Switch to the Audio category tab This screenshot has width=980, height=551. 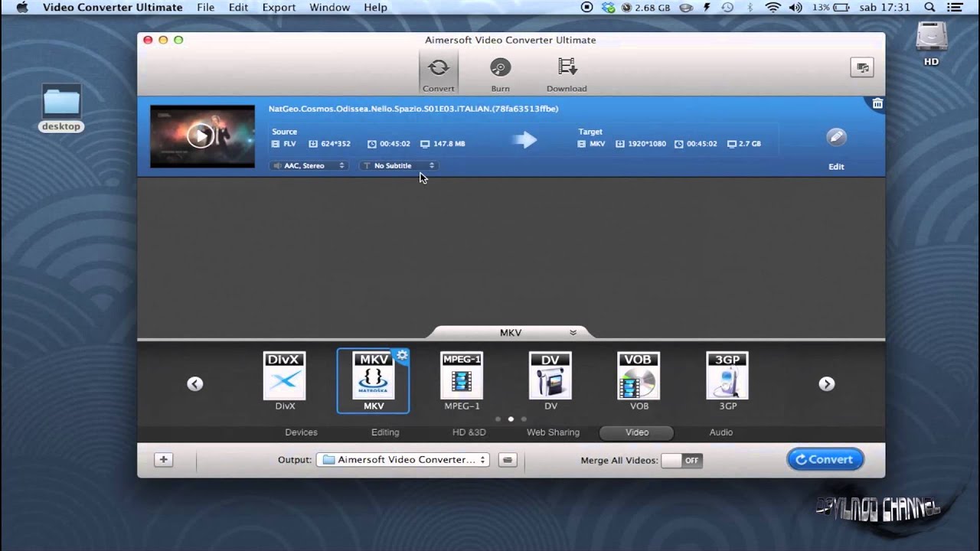tap(721, 432)
